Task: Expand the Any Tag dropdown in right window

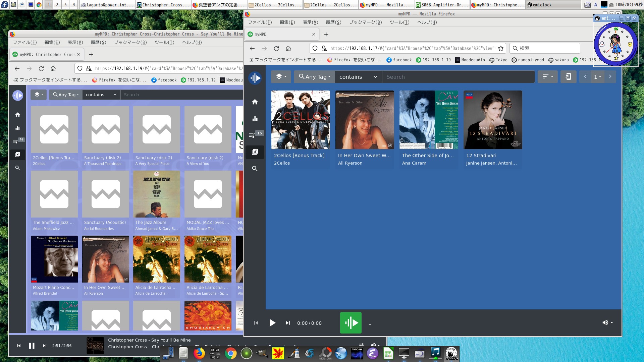Action: point(315,77)
